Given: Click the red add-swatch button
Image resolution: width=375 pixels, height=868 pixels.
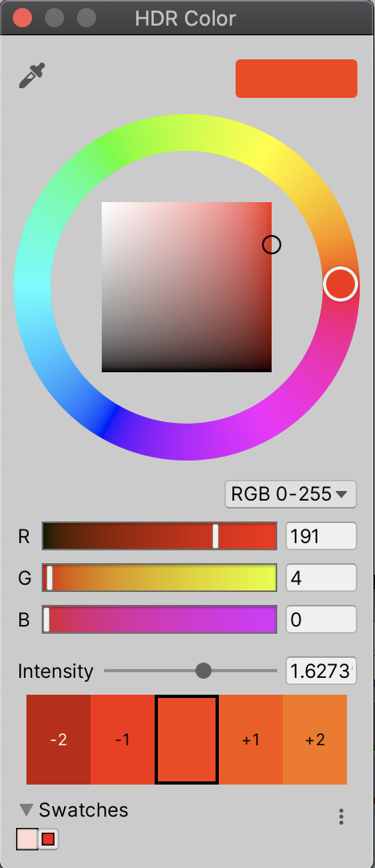Looking at the screenshot, I should [x=48, y=839].
